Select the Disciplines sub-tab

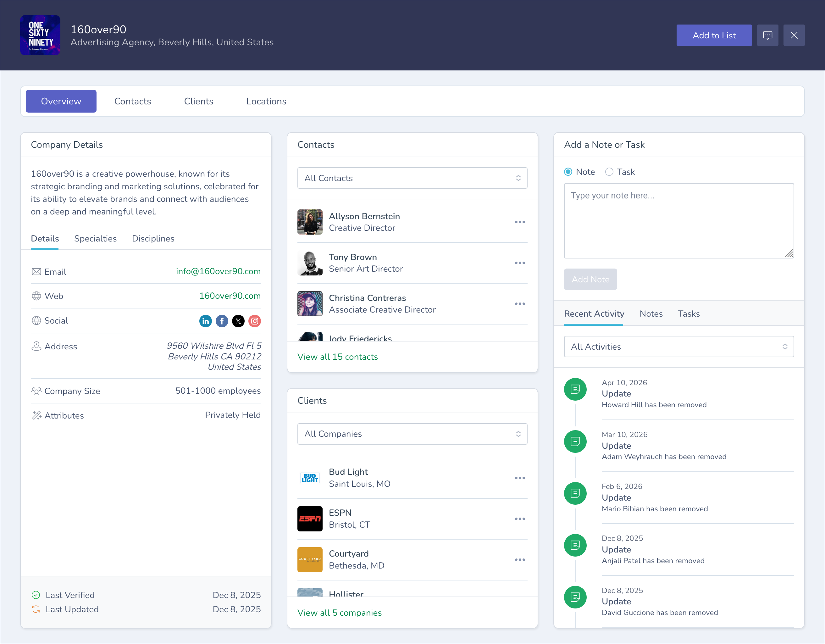click(153, 239)
